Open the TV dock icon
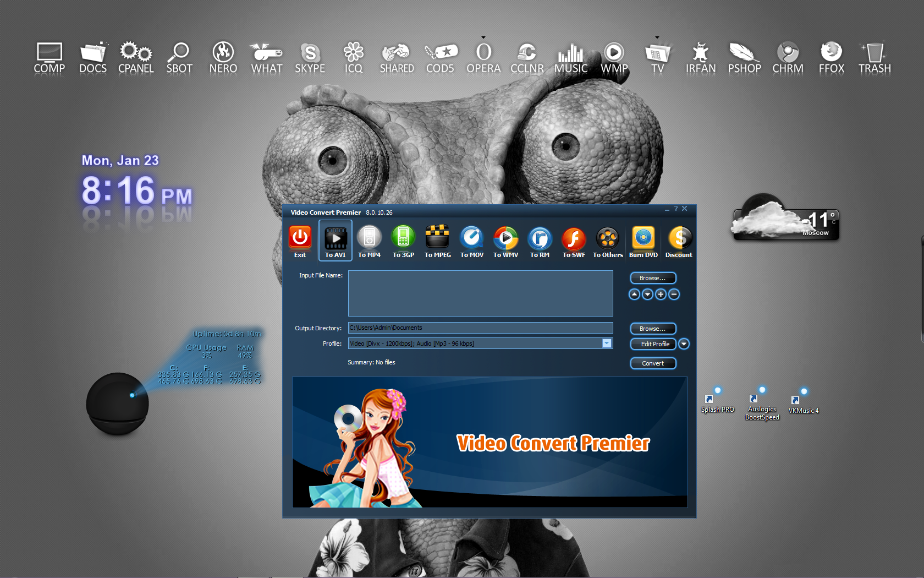The image size is (924, 578). point(658,58)
